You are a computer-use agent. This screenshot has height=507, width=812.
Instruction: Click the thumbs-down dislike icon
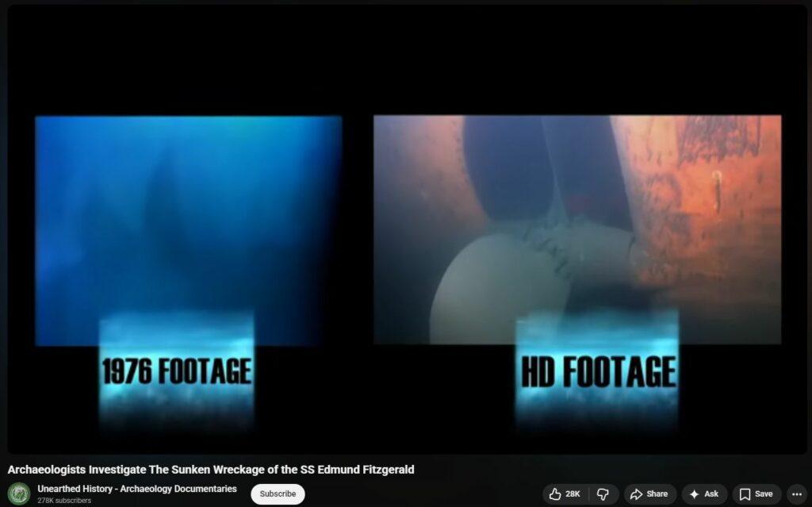click(603, 494)
